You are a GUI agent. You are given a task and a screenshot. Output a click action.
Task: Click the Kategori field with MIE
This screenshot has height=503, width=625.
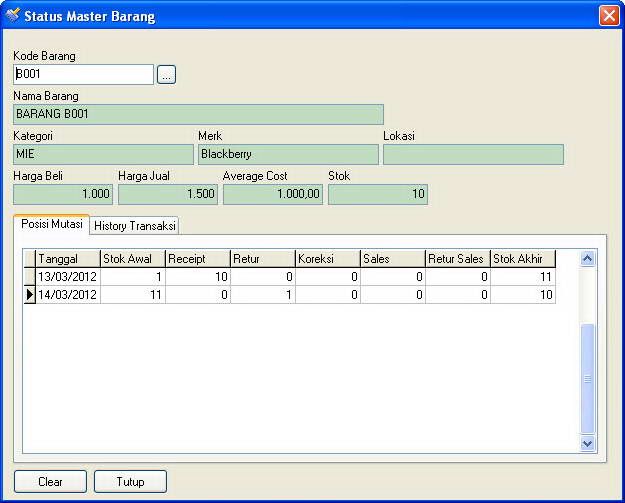tap(103, 154)
